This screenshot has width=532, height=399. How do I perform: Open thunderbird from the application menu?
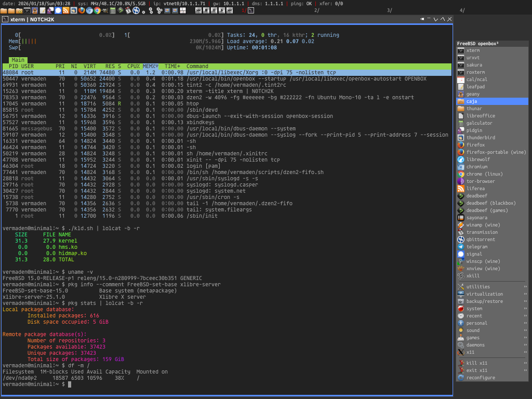click(x=480, y=138)
